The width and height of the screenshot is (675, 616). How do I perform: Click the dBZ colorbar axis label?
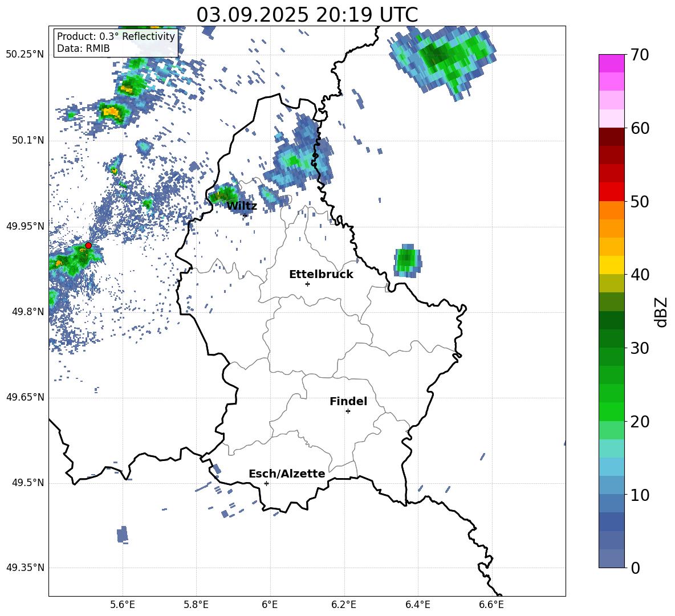pos(661,312)
